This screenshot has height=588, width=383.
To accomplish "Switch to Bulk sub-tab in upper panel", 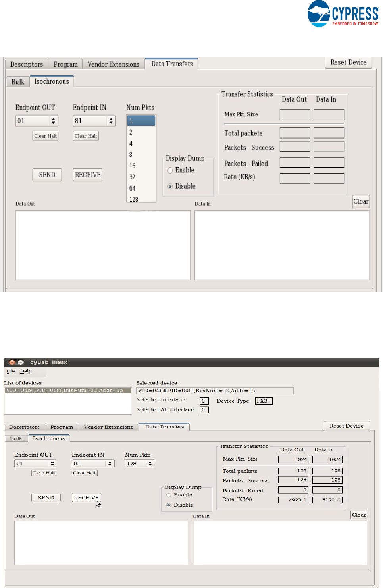I will tap(18, 82).
